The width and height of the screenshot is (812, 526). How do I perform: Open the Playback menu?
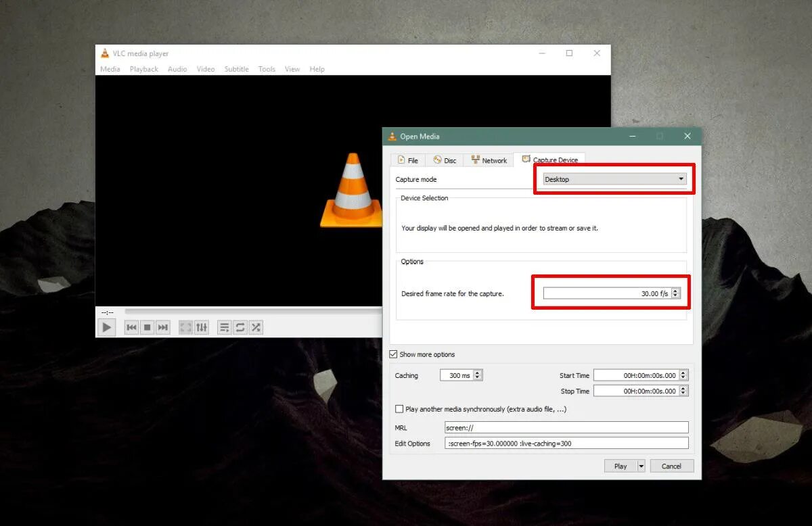pos(144,69)
